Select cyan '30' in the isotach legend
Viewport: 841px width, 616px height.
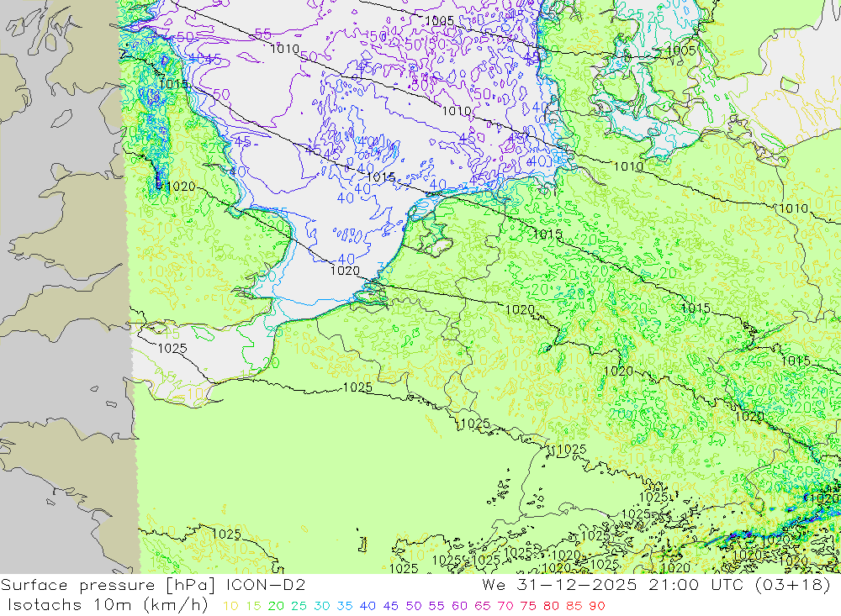[322, 607]
